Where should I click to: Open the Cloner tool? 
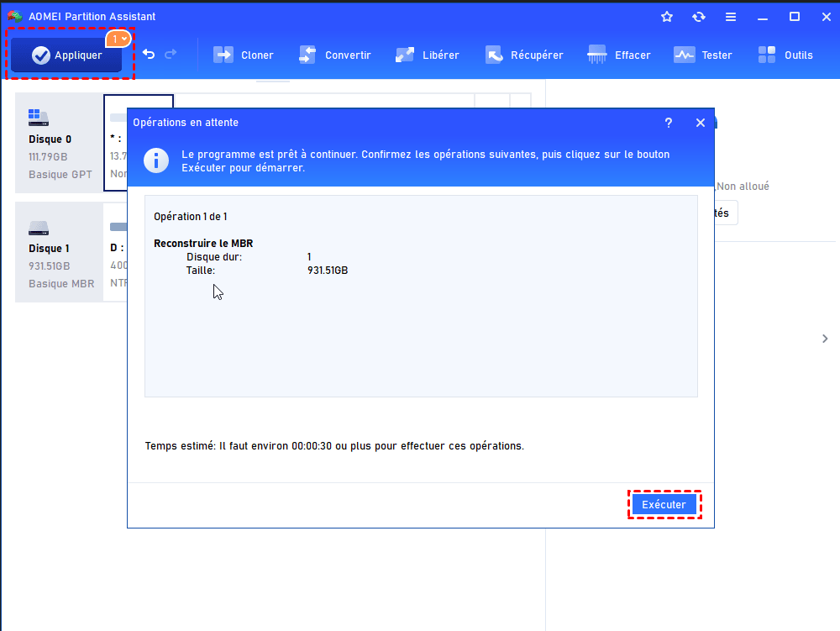pyautogui.click(x=244, y=55)
